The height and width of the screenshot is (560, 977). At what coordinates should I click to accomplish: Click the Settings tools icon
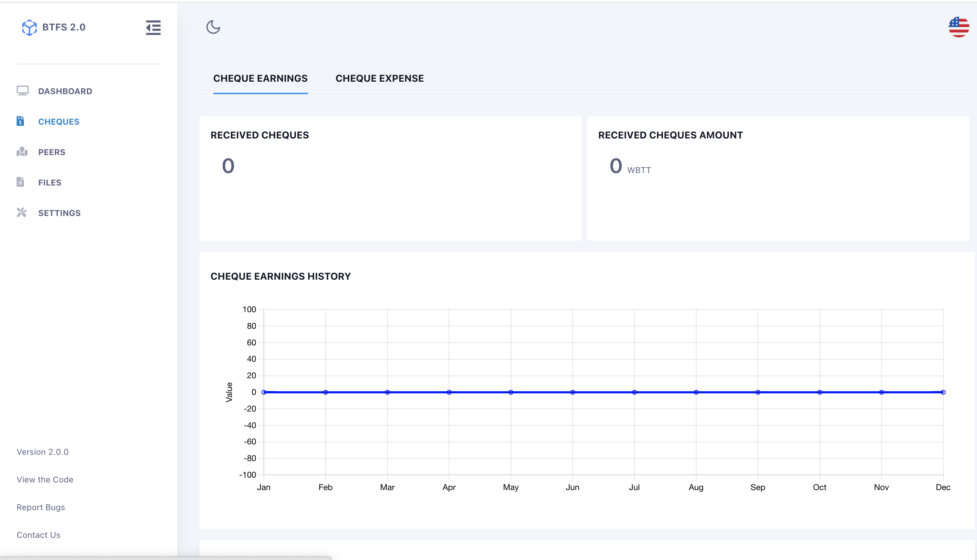(21, 212)
